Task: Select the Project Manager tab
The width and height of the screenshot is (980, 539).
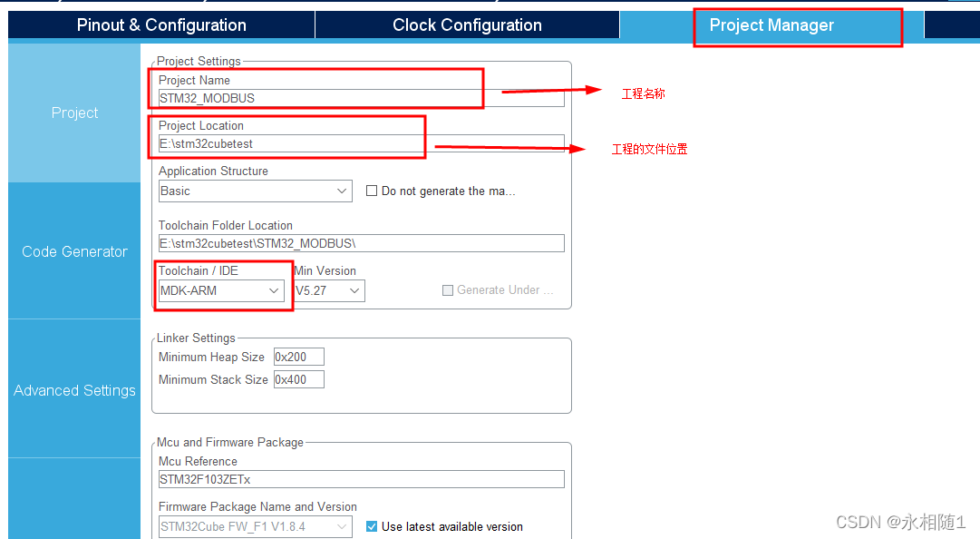Action: point(771,25)
